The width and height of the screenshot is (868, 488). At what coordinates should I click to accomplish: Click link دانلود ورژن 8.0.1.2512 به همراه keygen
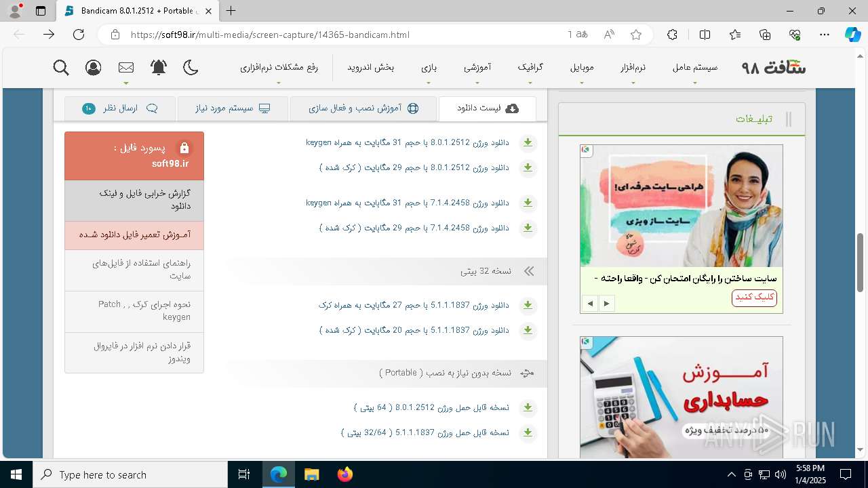[408, 142]
